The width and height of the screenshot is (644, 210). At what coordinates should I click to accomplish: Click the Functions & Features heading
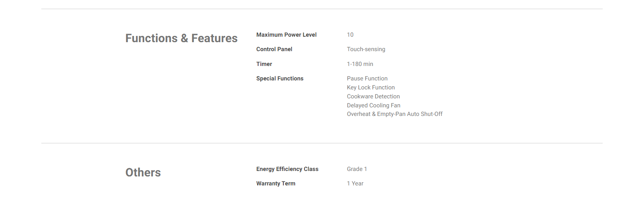point(181,38)
